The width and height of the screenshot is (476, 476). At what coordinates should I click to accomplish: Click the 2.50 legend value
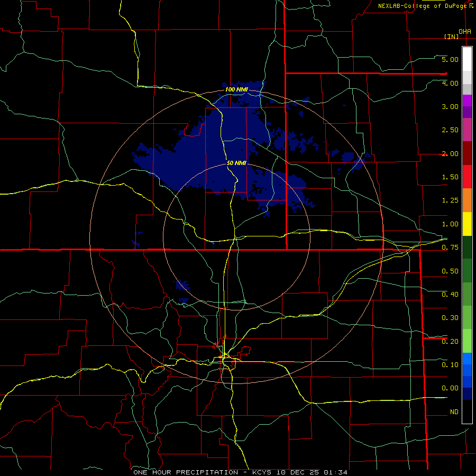[450, 130]
